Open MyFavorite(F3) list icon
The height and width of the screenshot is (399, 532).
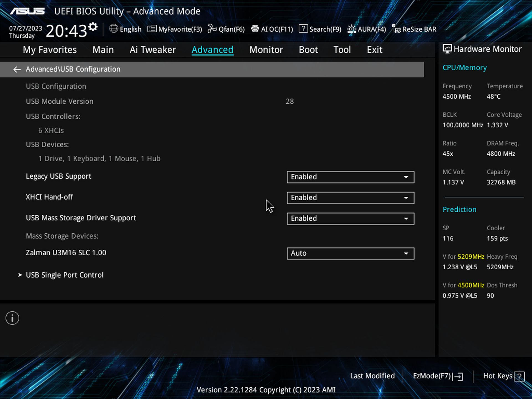tap(152, 29)
